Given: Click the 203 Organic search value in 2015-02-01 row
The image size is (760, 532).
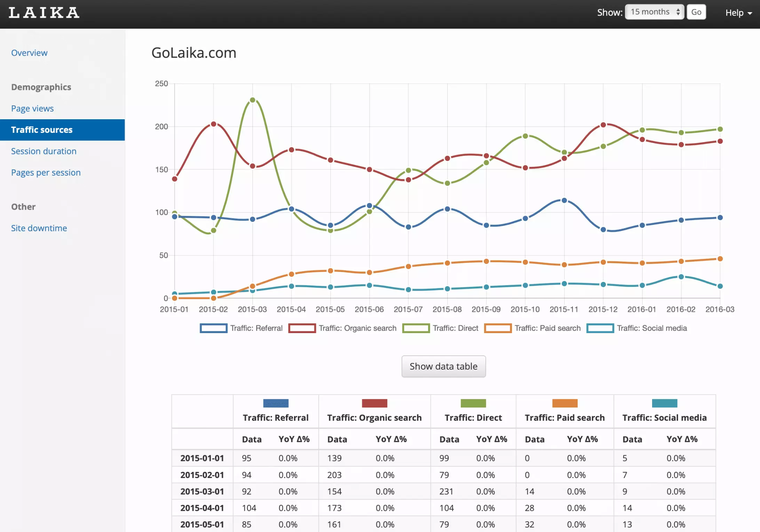Looking at the screenshot, I should [334, 475].
